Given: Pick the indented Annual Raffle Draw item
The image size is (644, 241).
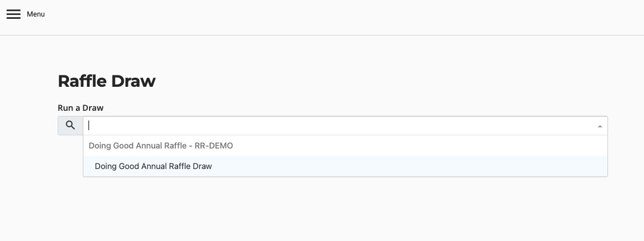Looking at the screenshot, I should pyautogui.click(x=153, y=166).
